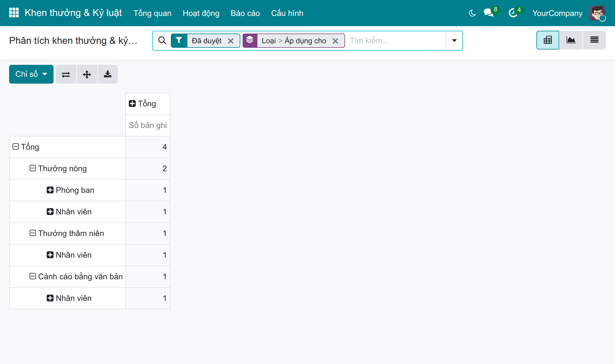The height and width of the screenshot is (364, 615).
Task: Switch to list view
Action: [594, 40]
